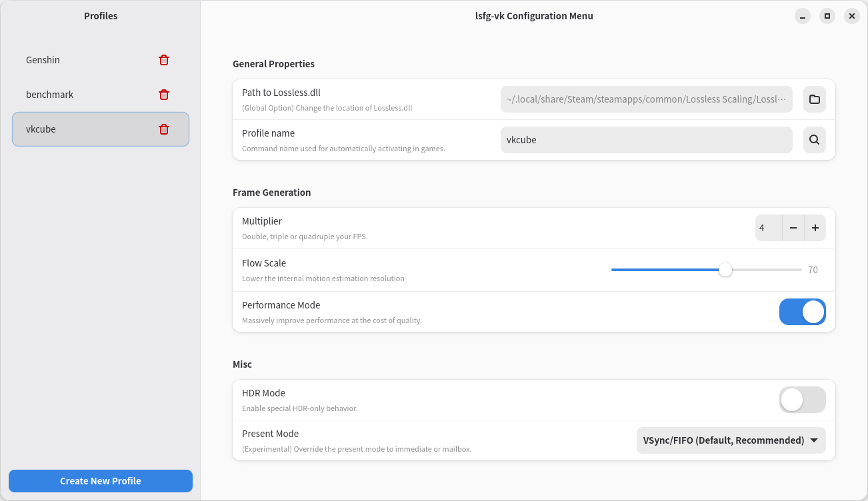Click the Flow Scale slider handle

coord(725,270)
